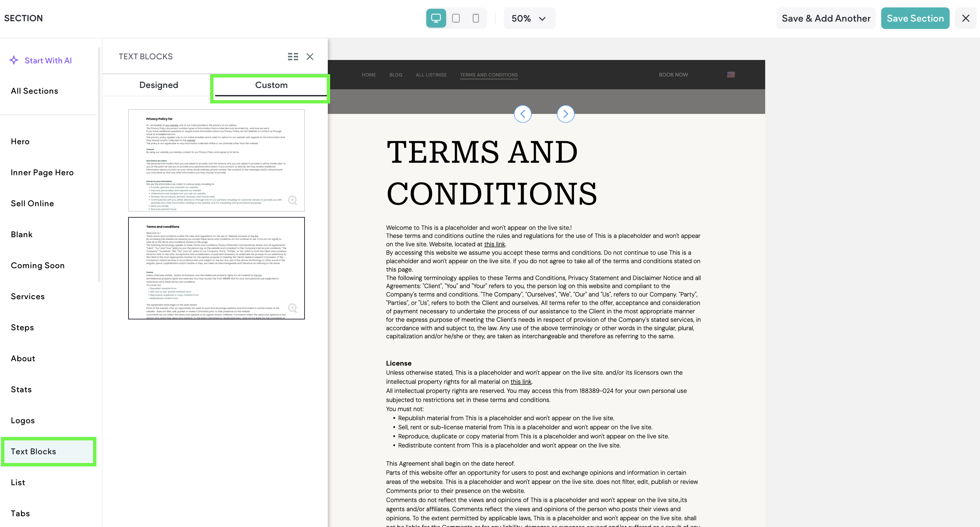Toggle the Text Blocks grid view icon

(293, 57)
